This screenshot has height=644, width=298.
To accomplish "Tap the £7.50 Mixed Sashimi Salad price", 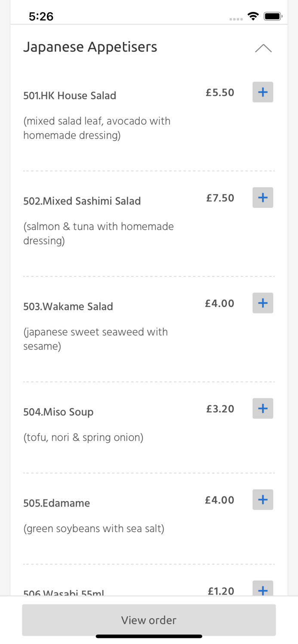I will tap(220, 198).
